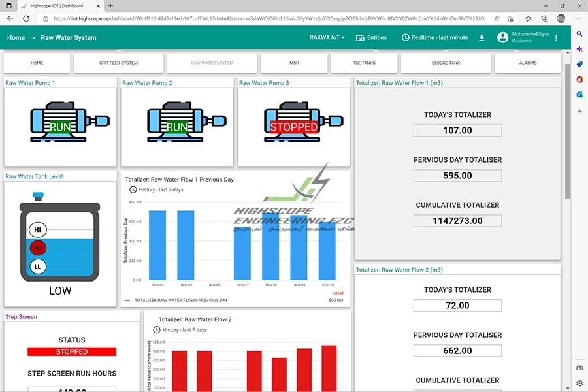View site information lock icon

(x=45, y=18)
